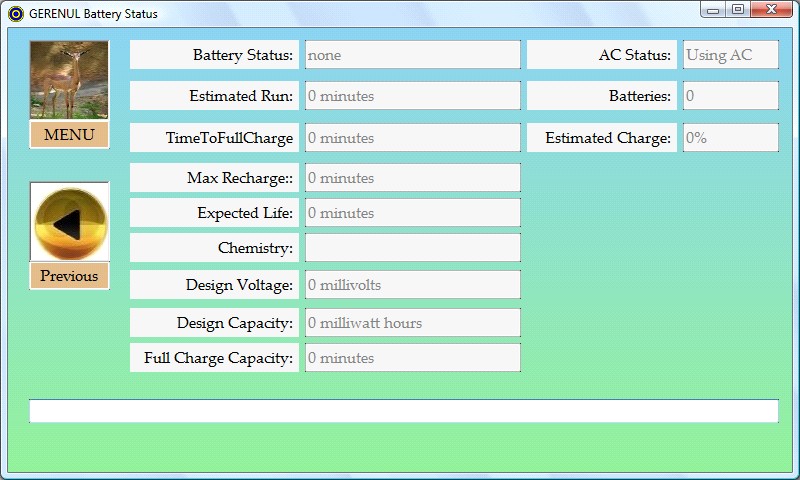Focus the Full Charge Capacity field
The height and width of the screenshot is (480, 800).
(x=412, y=358)
